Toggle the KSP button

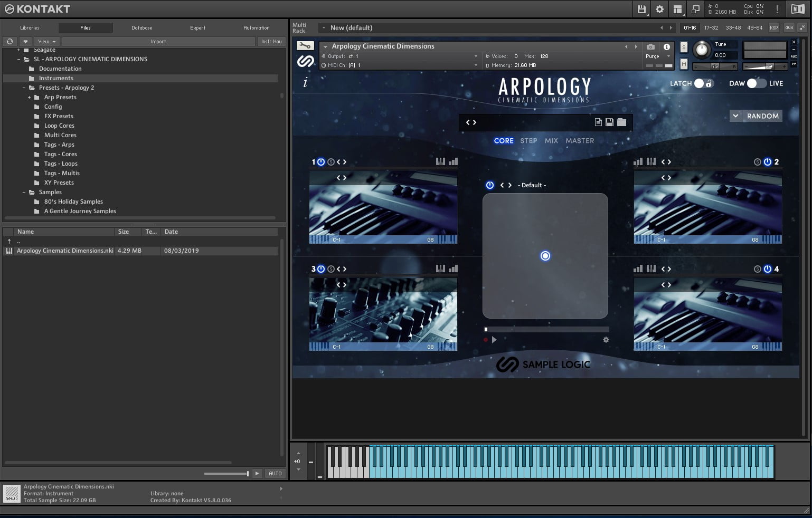tap(773, 27)
